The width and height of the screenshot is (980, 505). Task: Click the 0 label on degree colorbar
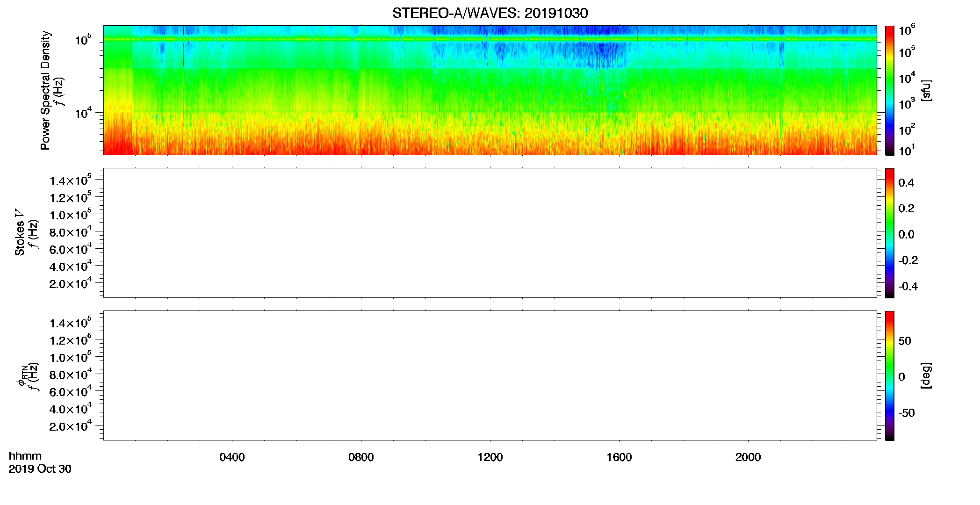902,377
